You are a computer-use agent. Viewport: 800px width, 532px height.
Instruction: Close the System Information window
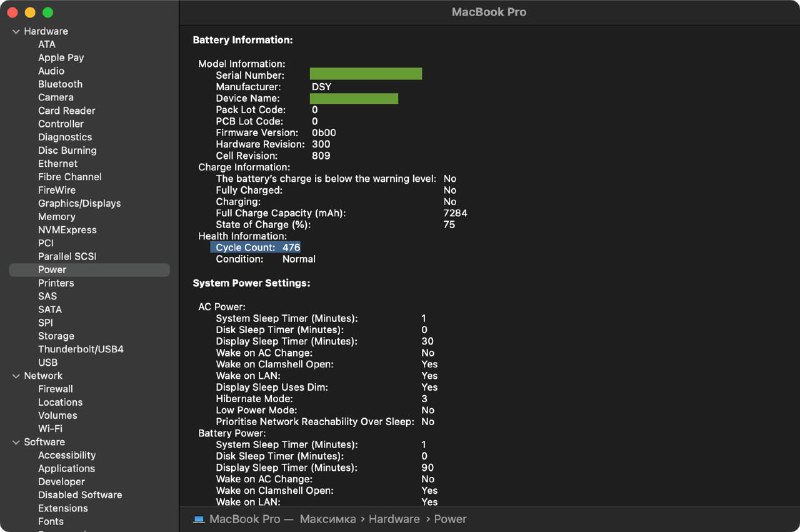(x=13, y=13)
